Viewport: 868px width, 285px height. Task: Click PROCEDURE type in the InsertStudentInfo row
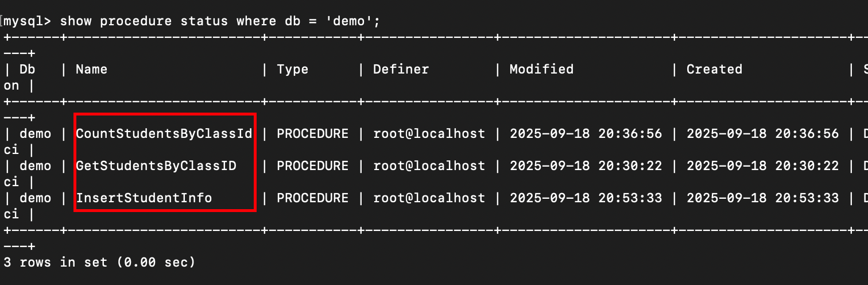coord(312,198)
